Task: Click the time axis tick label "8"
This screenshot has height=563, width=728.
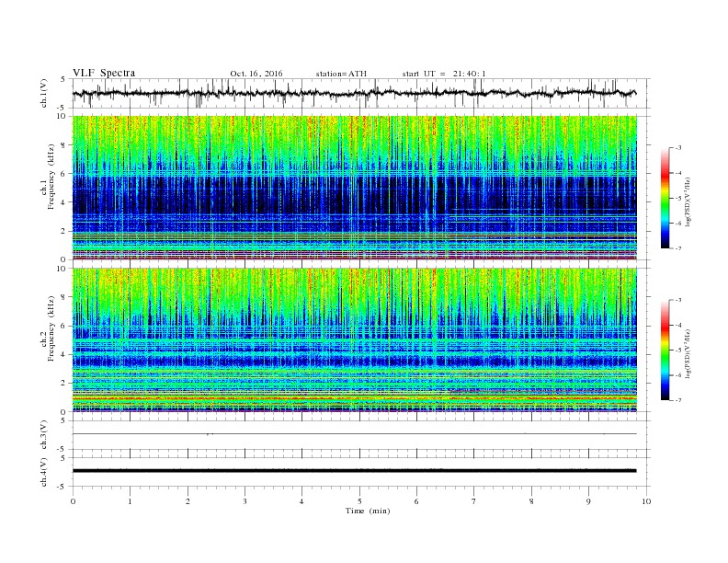Action: (x=531, y=501)
